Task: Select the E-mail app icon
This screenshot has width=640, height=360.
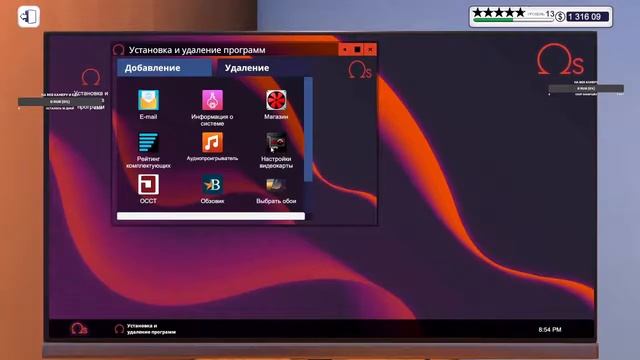Action: pyautogui.click(x=148, y=100)
